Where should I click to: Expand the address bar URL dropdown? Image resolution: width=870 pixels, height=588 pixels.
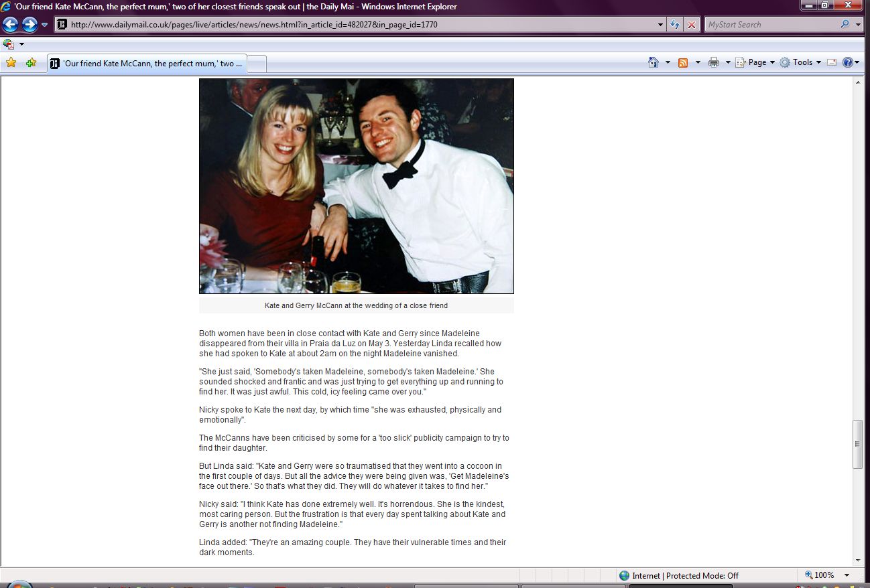point(661,25)
